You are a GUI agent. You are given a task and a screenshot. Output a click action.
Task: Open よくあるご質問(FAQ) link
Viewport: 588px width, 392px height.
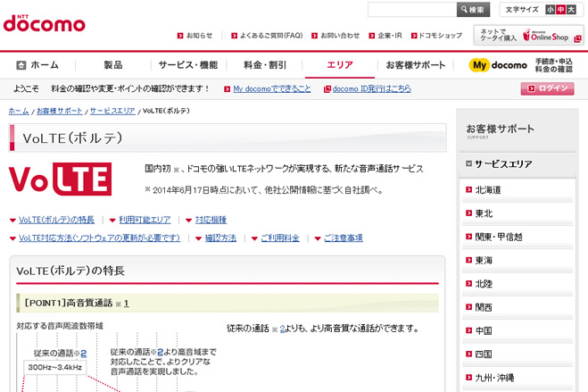(x=271, y=36)
